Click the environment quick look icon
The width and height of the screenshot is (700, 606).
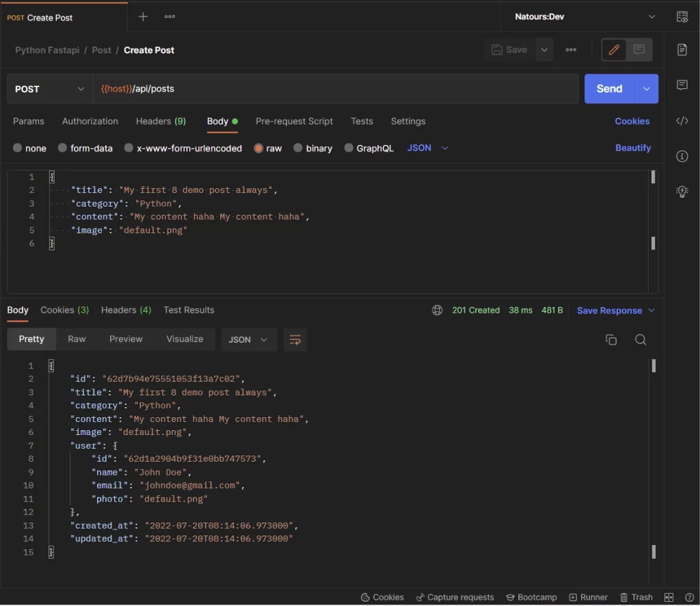[x=682, y=16]
